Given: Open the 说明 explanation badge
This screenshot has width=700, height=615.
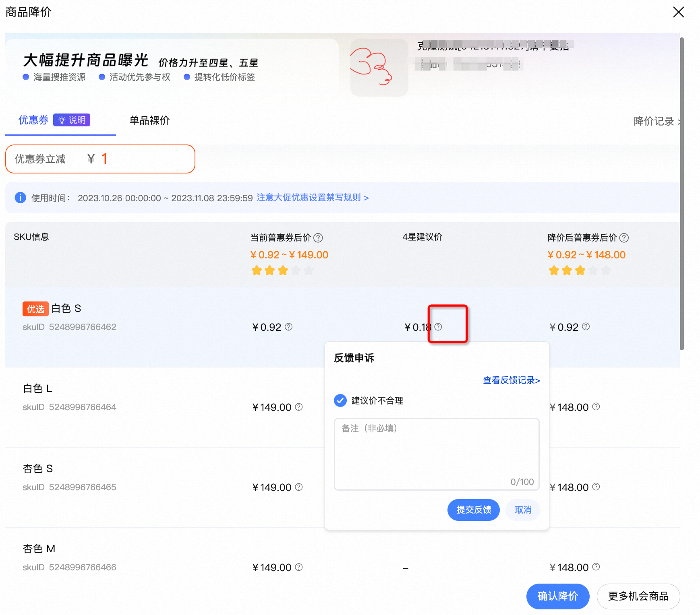Looking at the screenshot, I should coord(72,120).
